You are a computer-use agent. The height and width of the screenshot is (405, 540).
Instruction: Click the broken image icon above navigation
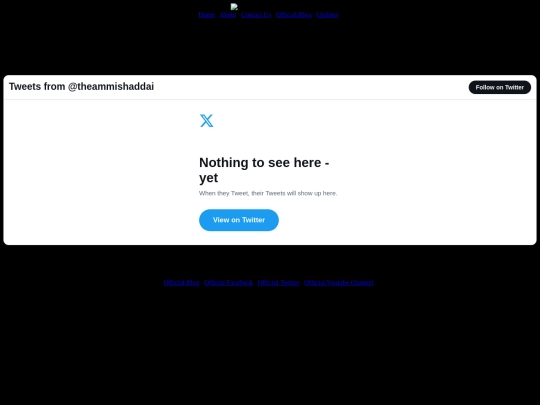(x=234, y=7)
